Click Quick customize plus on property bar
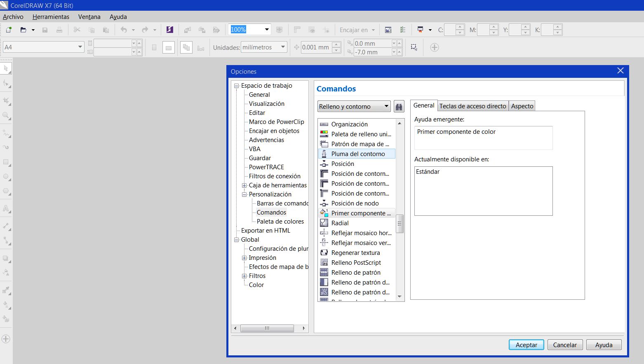Viewport: 644px width, 364px height. pos(434,47)
